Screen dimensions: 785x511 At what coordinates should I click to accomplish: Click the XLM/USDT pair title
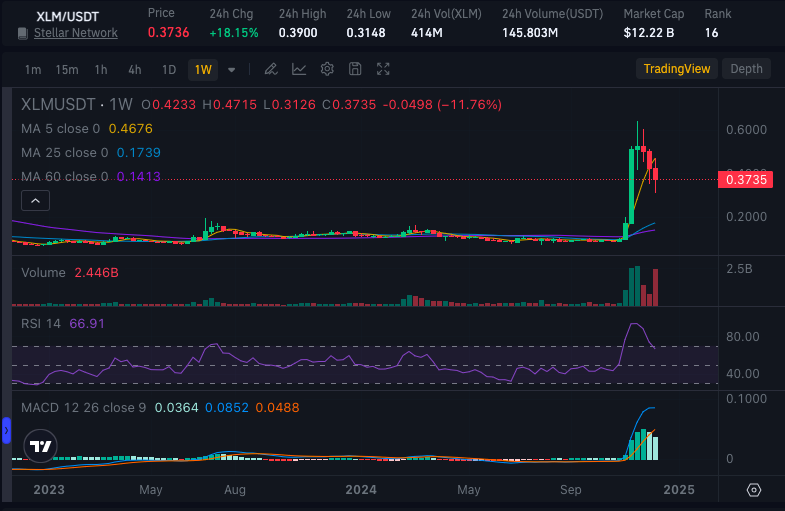click(68, 17)
